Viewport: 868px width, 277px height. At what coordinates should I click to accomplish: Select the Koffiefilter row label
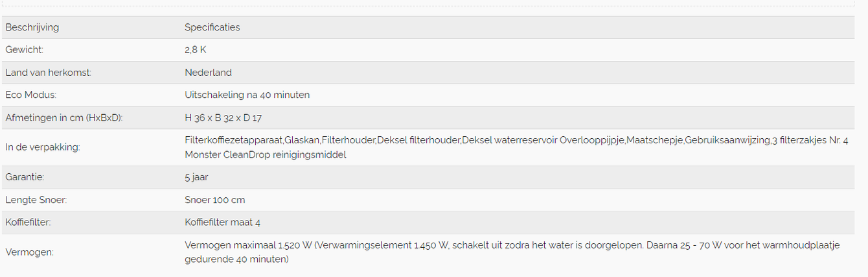click(28, 223)
